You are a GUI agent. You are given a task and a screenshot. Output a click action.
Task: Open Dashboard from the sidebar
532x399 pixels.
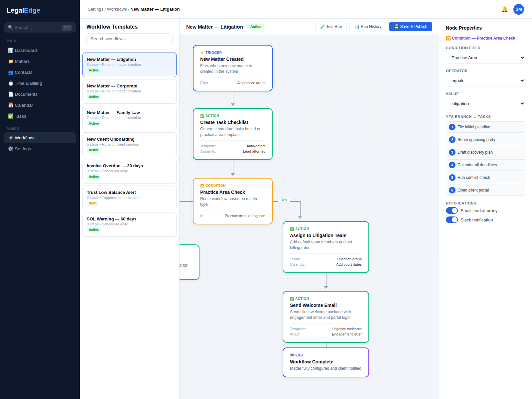(40, 51)
